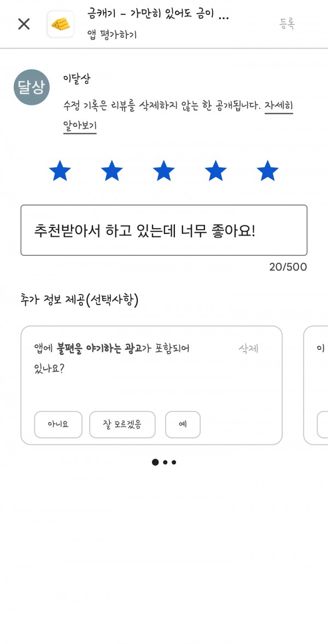
Task: Select the first star rating
Action: click(x=60, y=171)
